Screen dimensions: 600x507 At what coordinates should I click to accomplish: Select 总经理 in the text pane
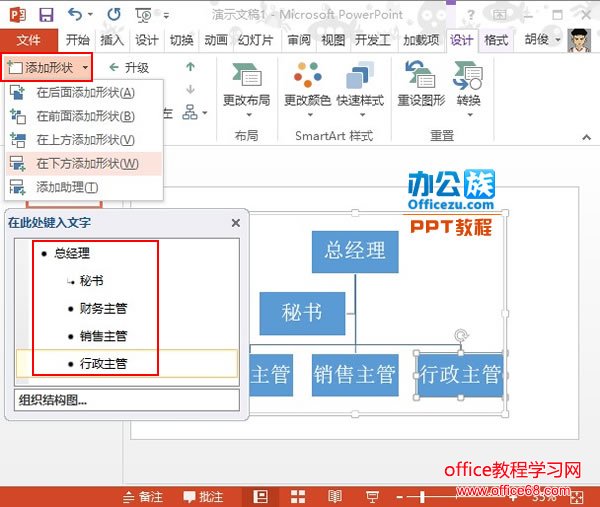tap(72, 253)
